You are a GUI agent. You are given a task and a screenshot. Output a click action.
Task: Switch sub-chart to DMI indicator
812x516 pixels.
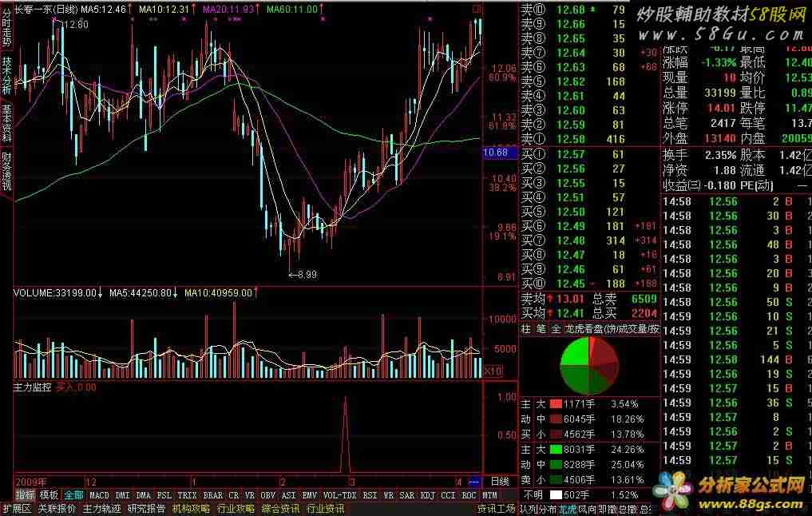coord(123,495)
